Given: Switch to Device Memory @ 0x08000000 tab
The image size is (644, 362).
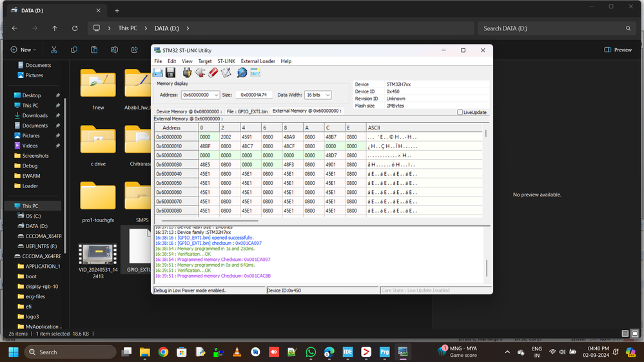Looking at the screenshot, I should pyautogui.click(x=189, y=111).
